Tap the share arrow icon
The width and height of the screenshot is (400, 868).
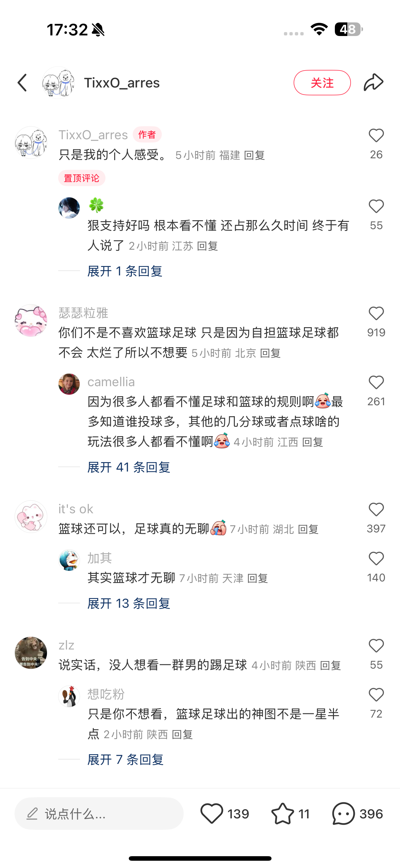(x=373, y=83)
